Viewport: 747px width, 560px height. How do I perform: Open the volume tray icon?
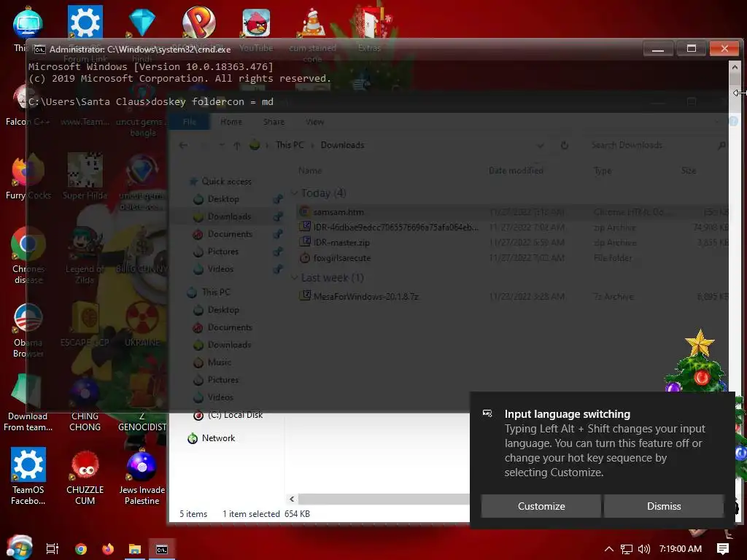(x=643, y=549)
